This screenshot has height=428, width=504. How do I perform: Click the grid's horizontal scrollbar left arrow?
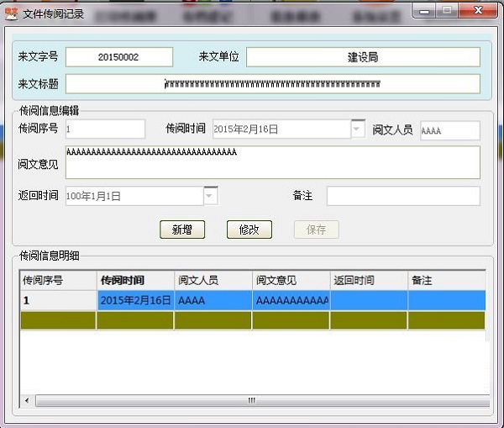[27, 400]
